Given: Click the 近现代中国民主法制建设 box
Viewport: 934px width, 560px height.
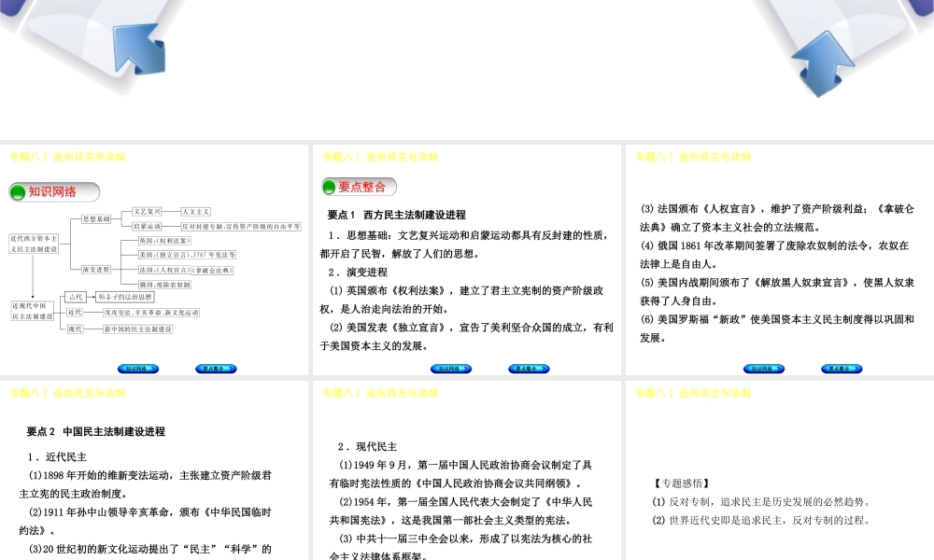Looking at the screenshot, I should pyautogui.click(x=33, y=311).
